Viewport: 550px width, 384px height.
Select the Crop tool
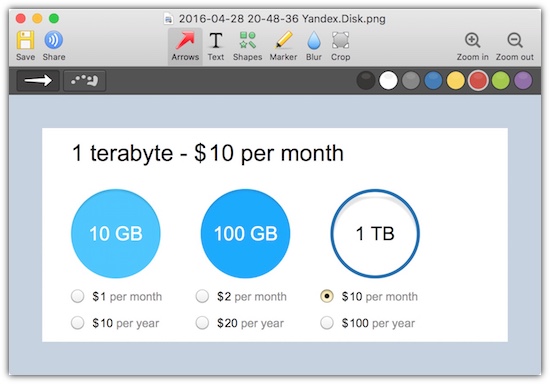coord(340,46)
